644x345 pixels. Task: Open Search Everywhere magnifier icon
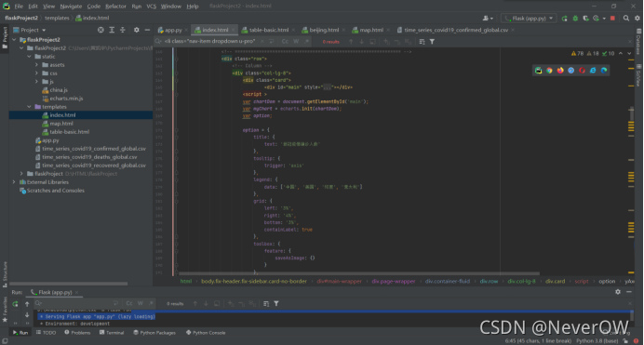click(x=626, y=19)
